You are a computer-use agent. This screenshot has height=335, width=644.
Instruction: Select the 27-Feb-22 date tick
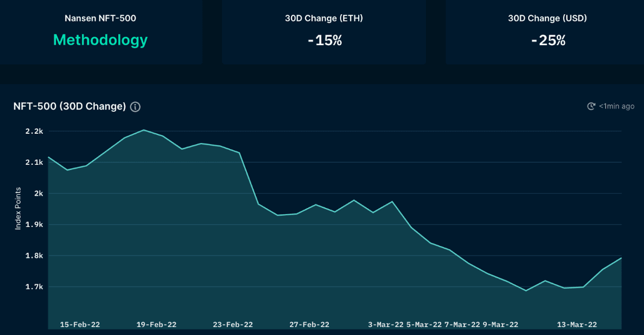[309, 324]
